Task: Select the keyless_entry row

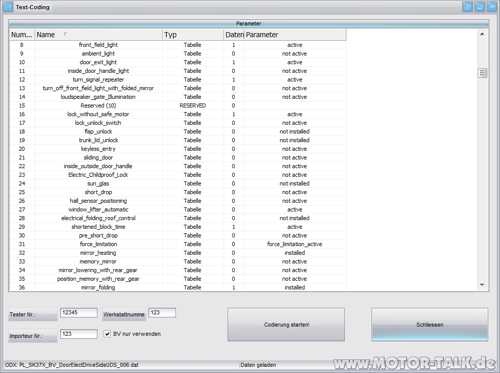Action: pos(178,149)
